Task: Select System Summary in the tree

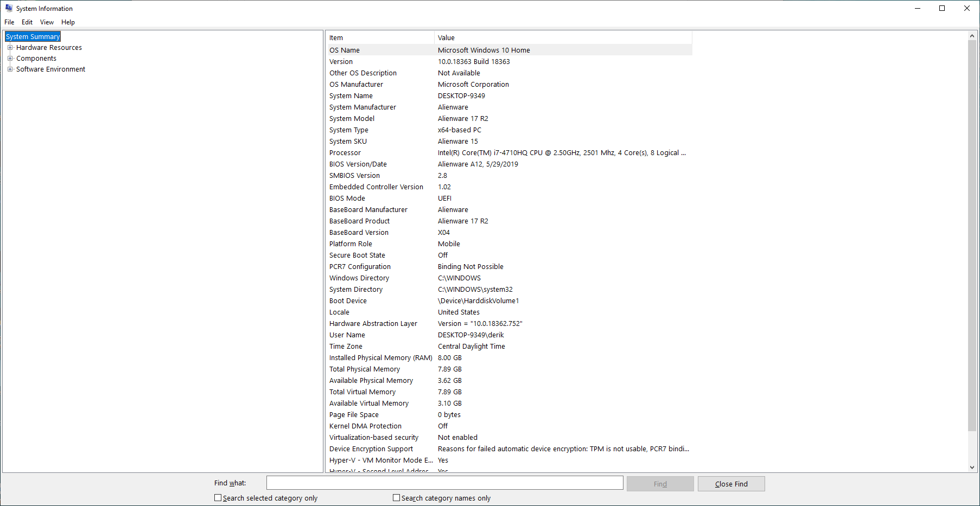Action: 33,36
